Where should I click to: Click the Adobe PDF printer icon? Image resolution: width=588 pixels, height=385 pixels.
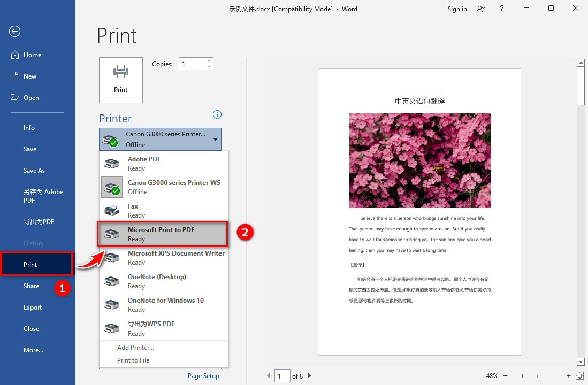(x=112, y=163)
